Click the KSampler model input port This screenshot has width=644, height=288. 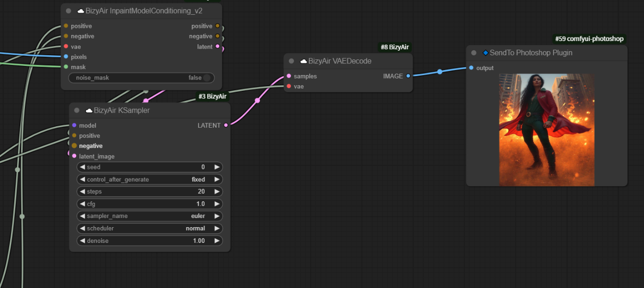pyautogui.click(x=74, y=125)
